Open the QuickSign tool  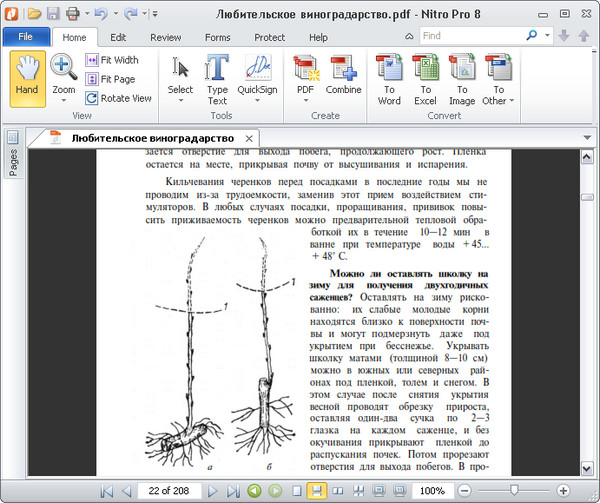click(x=257, y=78)
